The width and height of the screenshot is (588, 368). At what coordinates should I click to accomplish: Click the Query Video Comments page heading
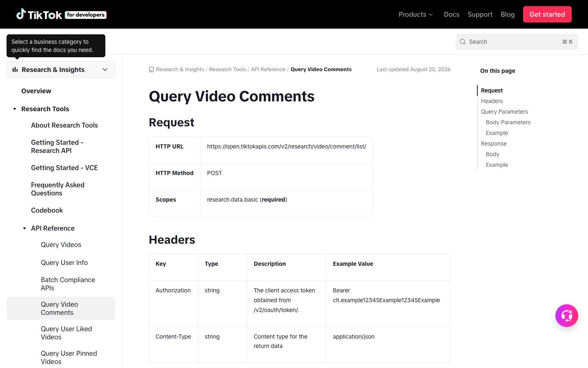[x=232, y=96]
